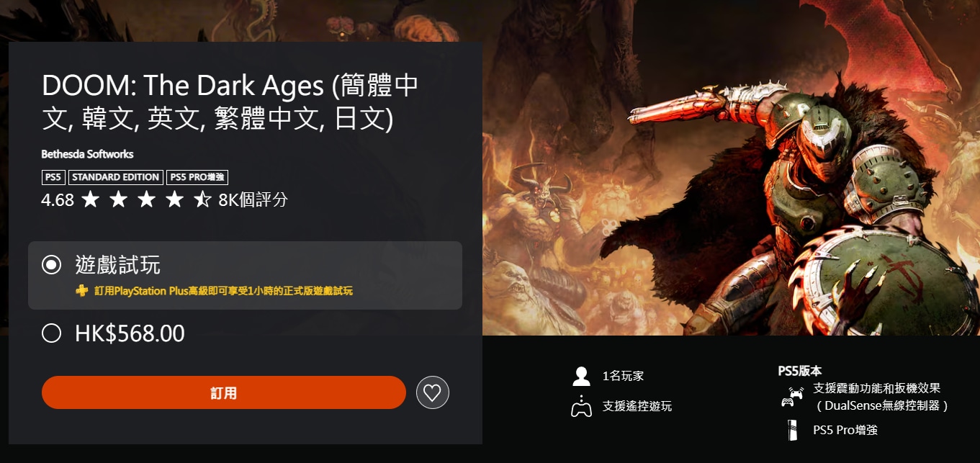Viewport: 980px width, 463px height.
Task: Click the PlayStation Plus yellow plus icon
Action: coord(82,291)
